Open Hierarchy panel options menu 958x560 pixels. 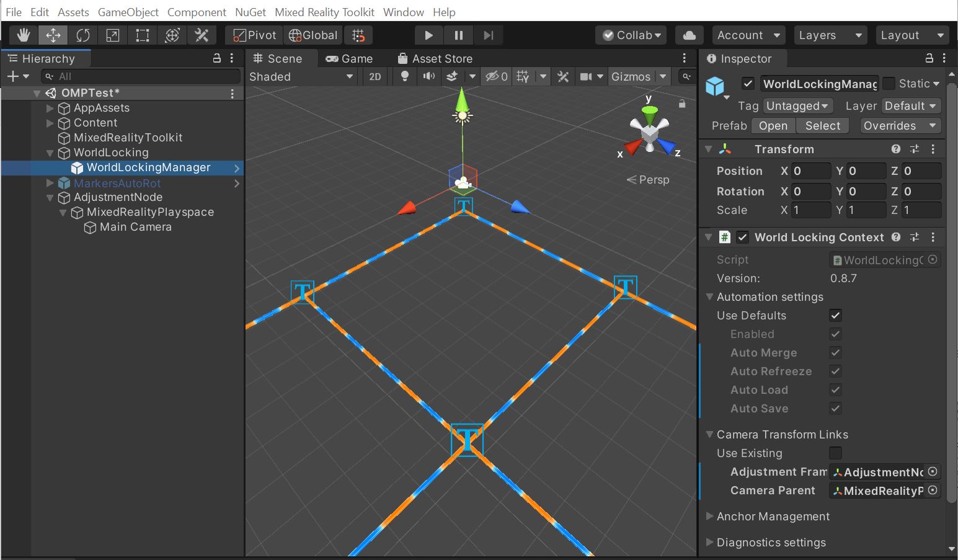point(232,58)
